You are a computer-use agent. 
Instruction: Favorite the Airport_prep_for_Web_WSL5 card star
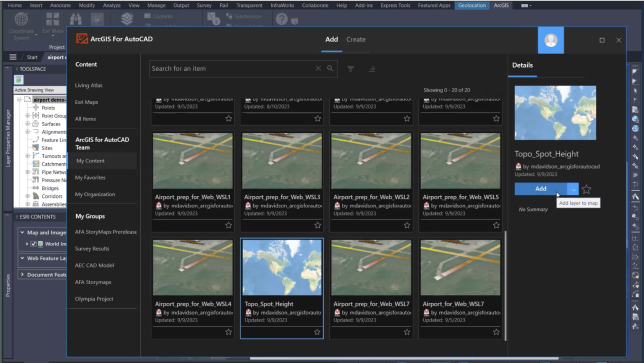click(x=496, y=225)
